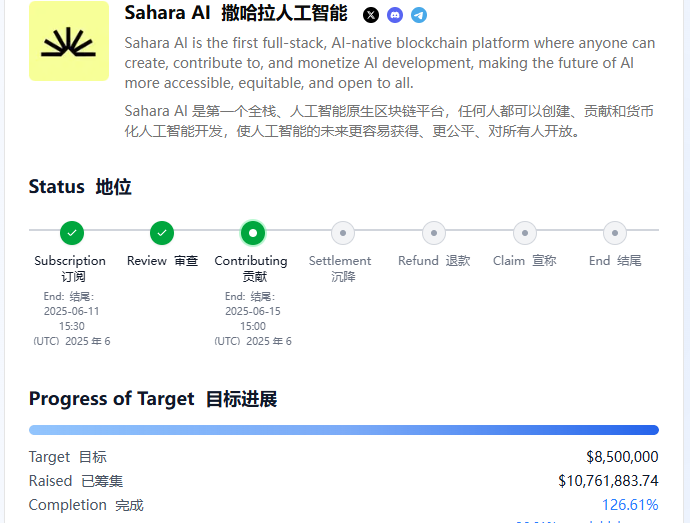This screenshot has height=523, width=690.
Task: Click the Chinese project description paragraph
Action: click(389, 121)
